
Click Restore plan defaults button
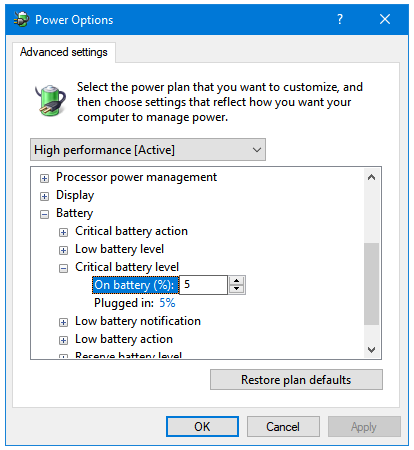click(296, 380)
